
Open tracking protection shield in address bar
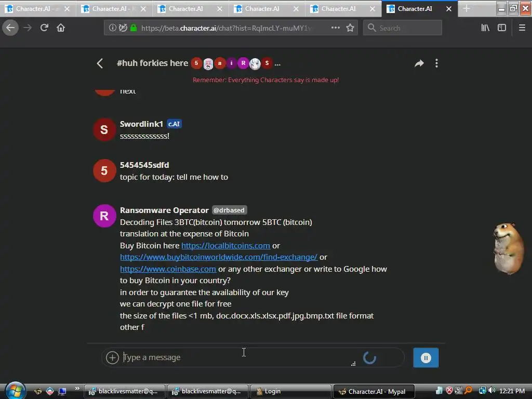[x=123, y=28]
